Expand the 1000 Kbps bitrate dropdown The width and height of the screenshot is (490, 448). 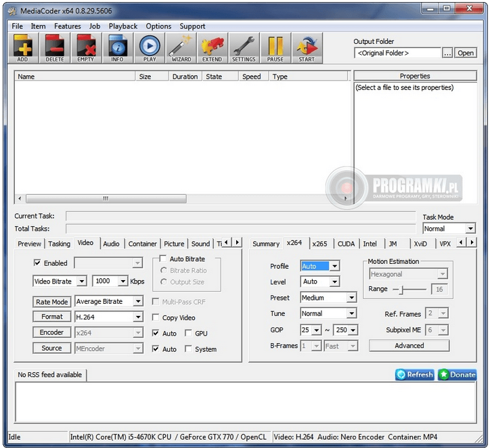[x=123, y=281]
